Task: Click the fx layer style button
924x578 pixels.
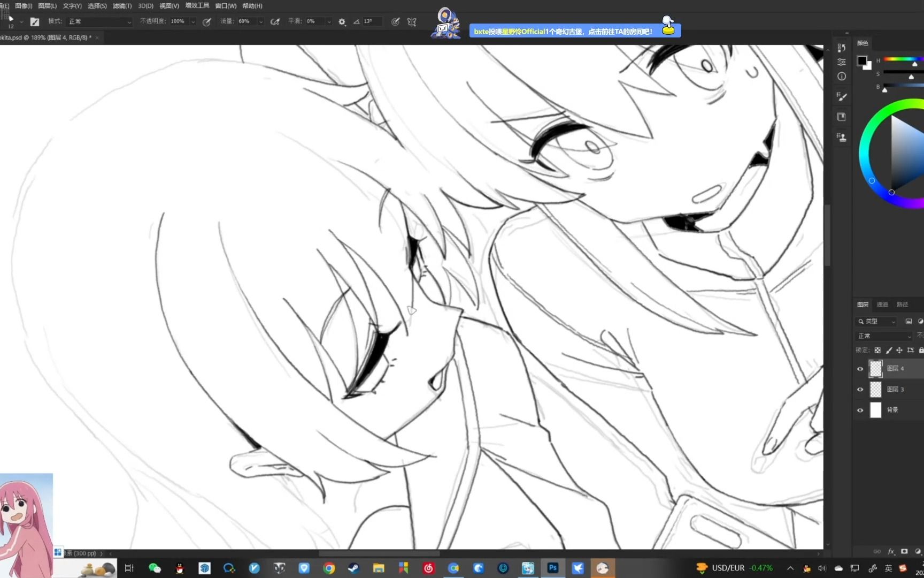Action: (891, 551)
